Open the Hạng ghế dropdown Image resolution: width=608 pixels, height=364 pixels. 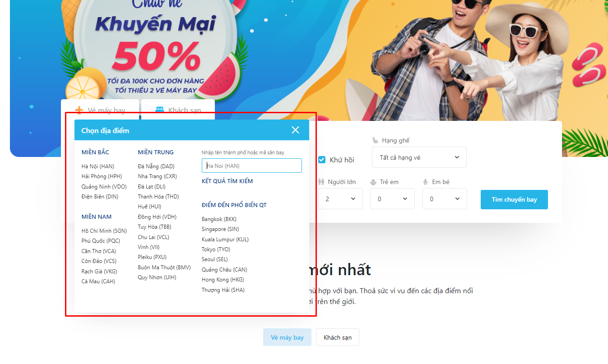[x=419, y=157]
